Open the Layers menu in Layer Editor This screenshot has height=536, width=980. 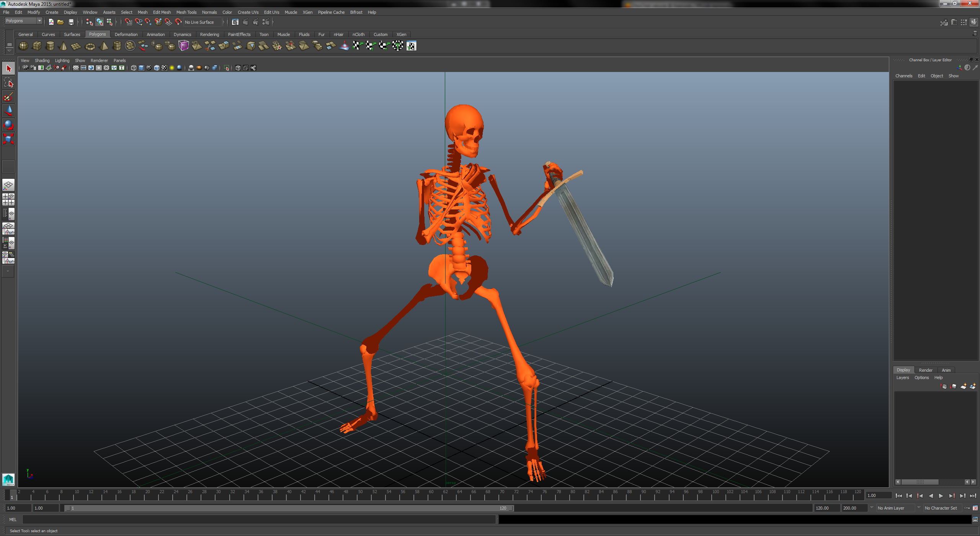point(902,377)
